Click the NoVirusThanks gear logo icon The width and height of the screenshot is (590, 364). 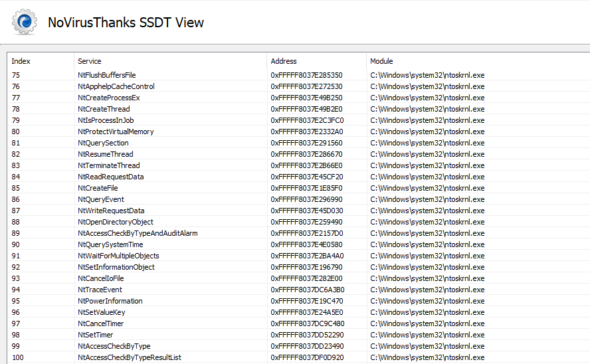click(x=25, y=22)
